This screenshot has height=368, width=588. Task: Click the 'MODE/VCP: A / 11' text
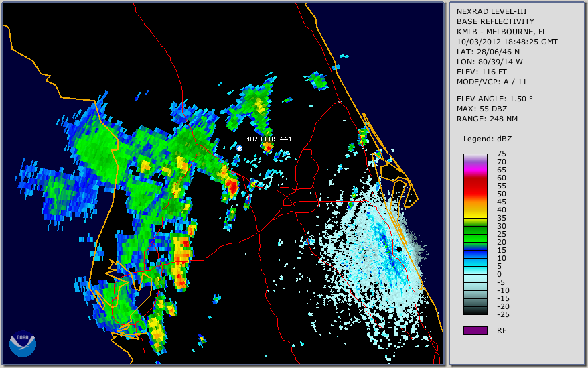click(x=492, y=82)
